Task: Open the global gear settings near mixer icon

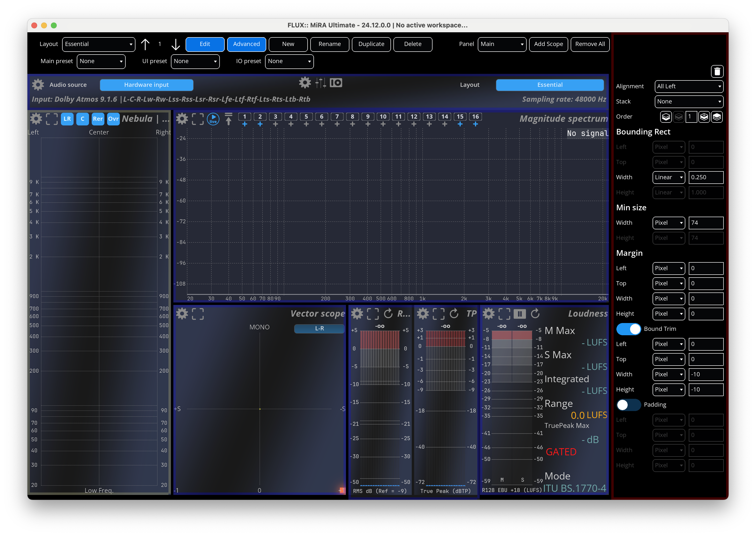Action: (305, 82)
